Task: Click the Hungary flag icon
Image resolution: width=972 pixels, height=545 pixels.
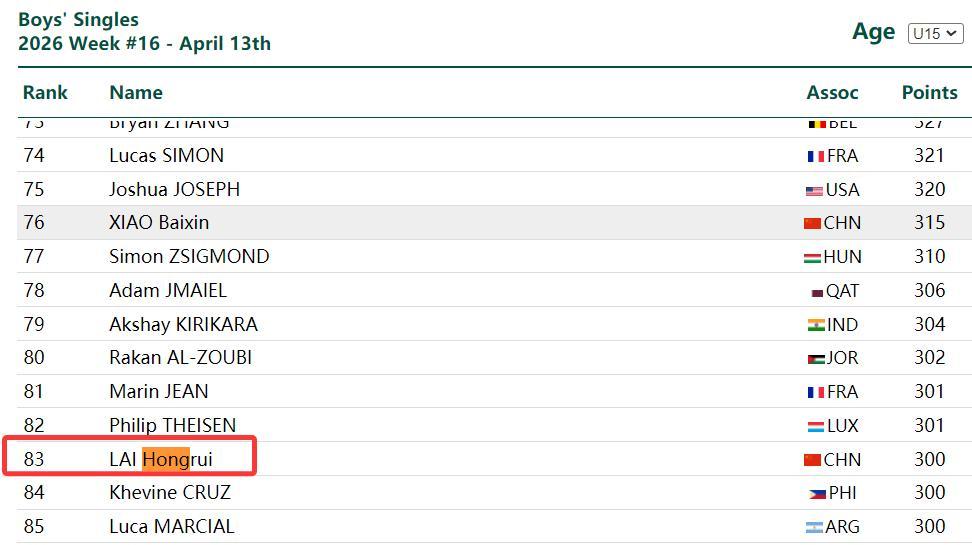Action: point(812,257)
